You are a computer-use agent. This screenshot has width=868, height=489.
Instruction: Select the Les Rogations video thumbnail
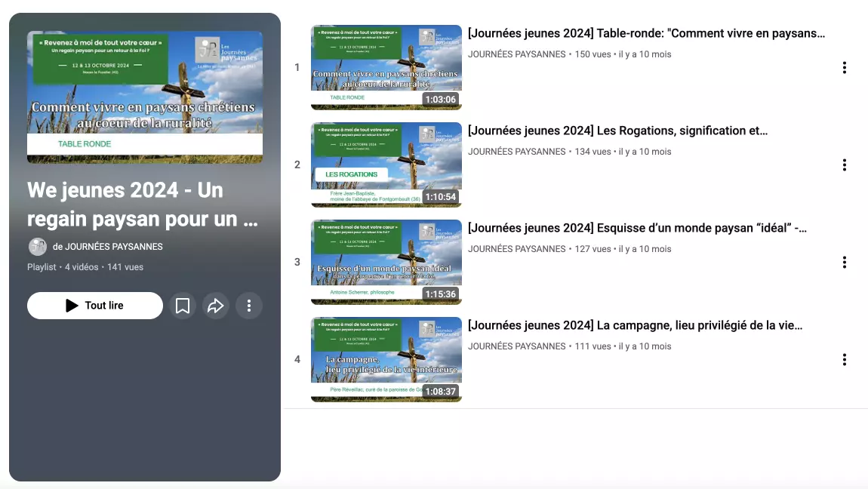tap(386, 165)
